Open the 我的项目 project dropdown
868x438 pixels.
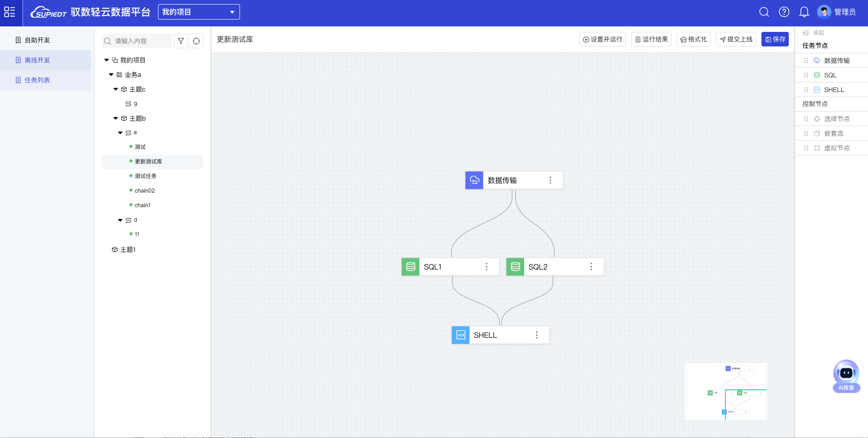pyautogui.click(x=199, y=12)
